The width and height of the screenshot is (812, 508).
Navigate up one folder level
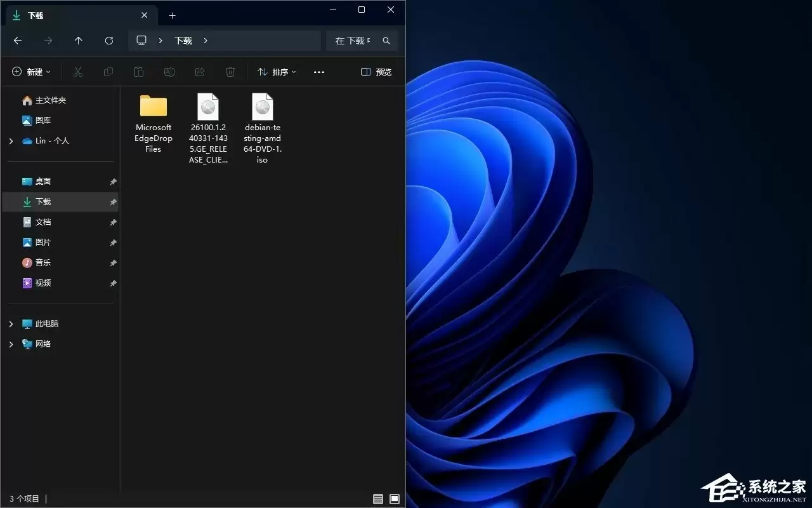coord(78,40)
